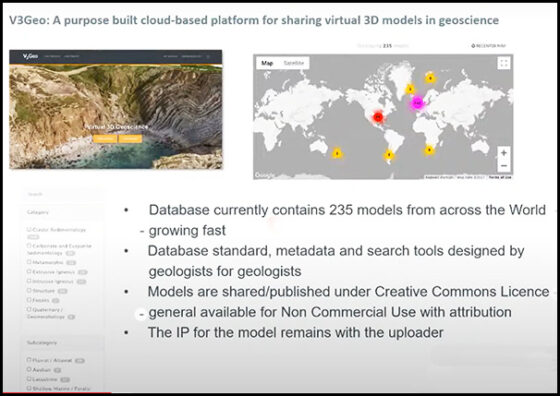Screen dimensions: 560x396
Task: Tick the Aeolian subcategory checkbox
Action: click(x=29, y=370)
